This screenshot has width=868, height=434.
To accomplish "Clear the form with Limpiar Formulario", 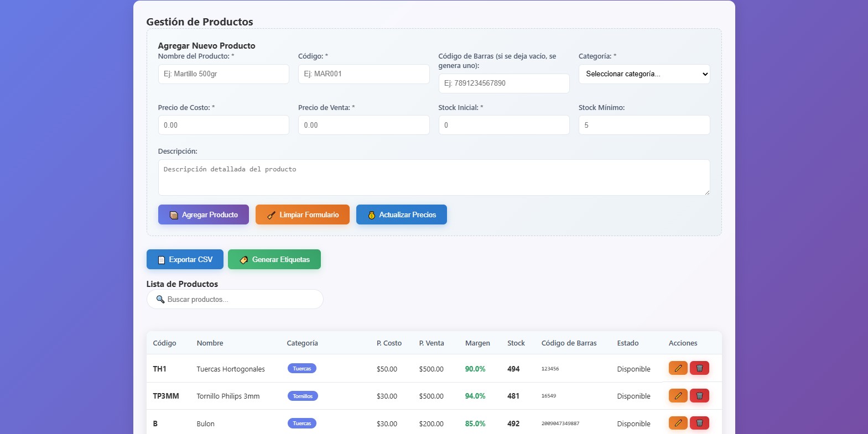I will tap(302, 215).
